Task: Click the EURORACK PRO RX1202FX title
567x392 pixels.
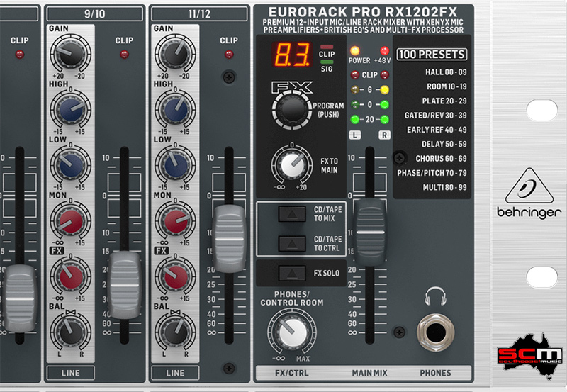Action: 363,12
